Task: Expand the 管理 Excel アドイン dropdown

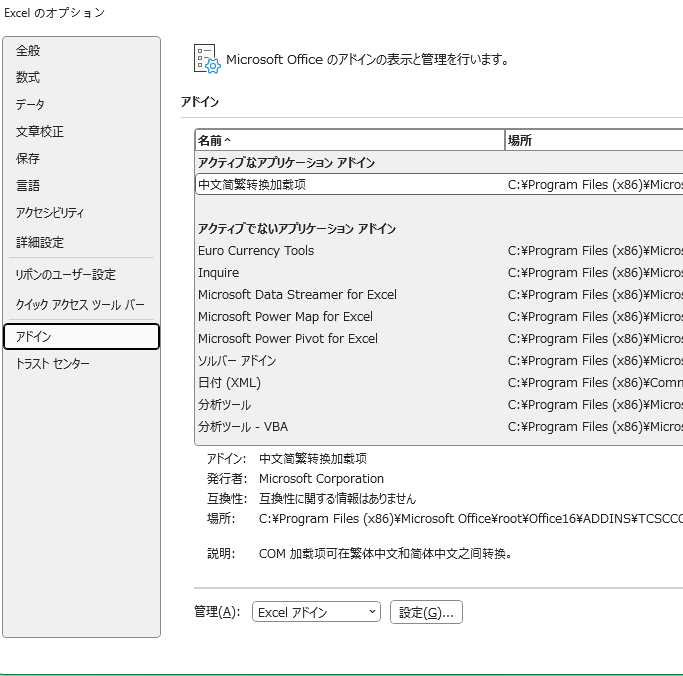Action: pyautogui.click(x=315, y=612)
